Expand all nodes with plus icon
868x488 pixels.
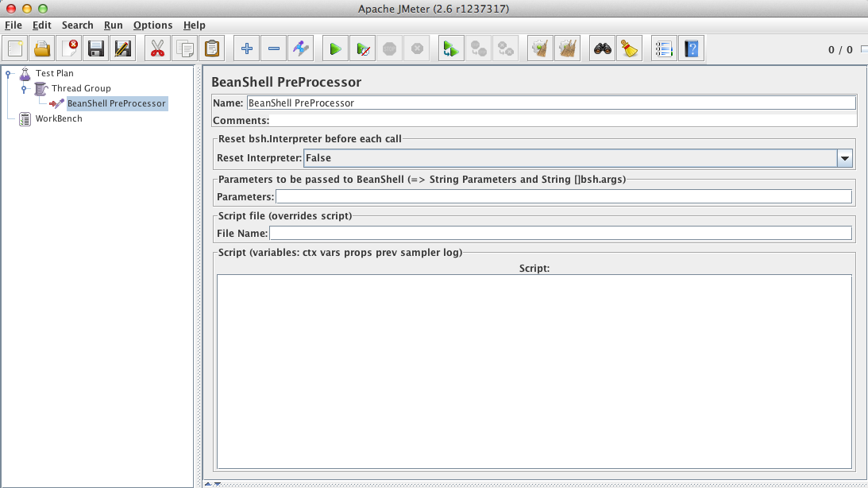[x=247, y=48]
